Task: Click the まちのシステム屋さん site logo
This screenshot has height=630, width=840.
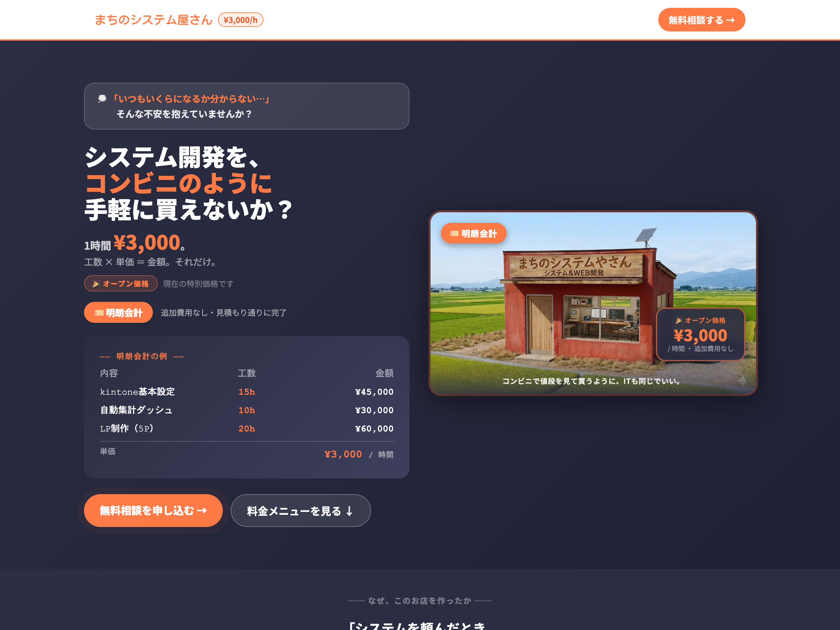Action: click(153, 20)
